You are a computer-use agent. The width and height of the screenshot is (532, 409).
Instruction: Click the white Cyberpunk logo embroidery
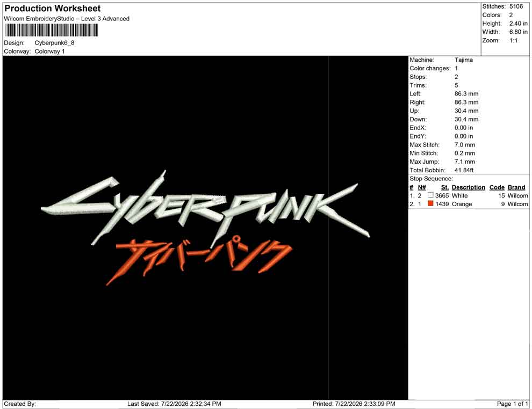pyautogui.click(x=205, y=208)
